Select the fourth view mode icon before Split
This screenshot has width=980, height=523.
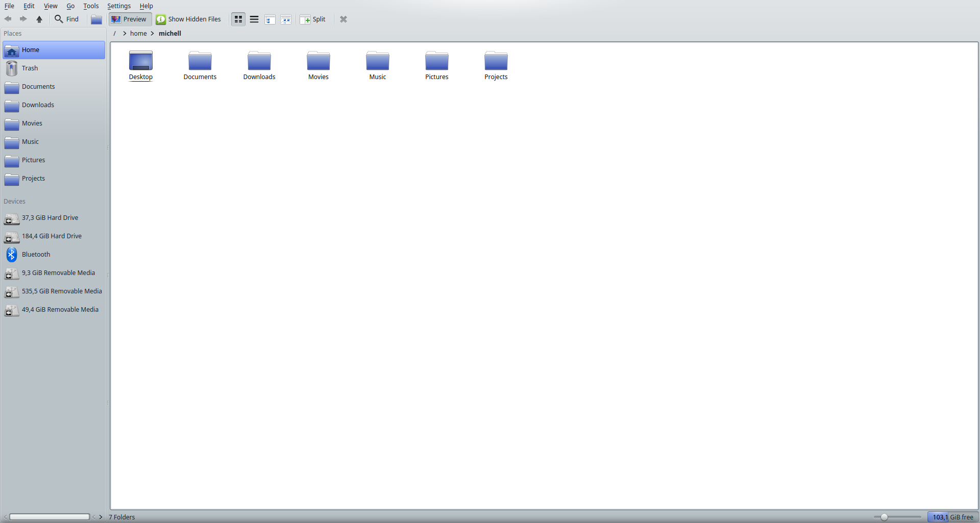[x=286, y=19]
